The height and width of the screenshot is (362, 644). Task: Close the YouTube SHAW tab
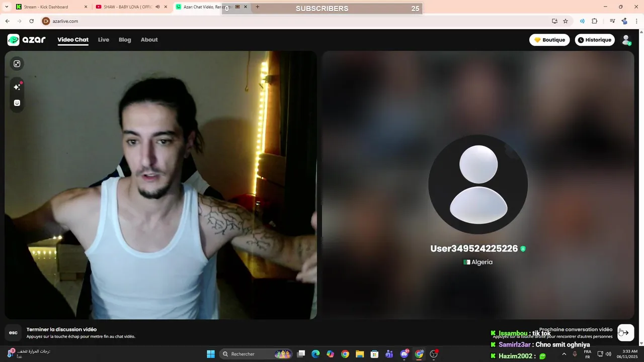tap(166, 7)
